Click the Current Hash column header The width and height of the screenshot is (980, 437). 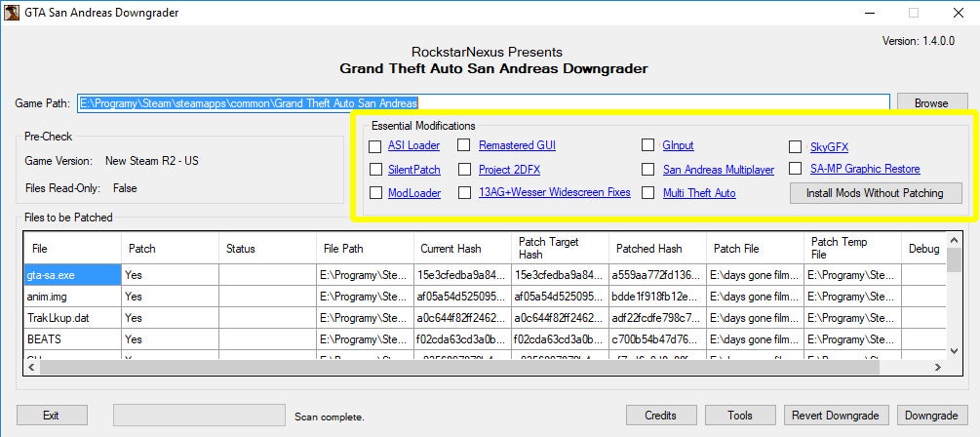pos(462,248)
